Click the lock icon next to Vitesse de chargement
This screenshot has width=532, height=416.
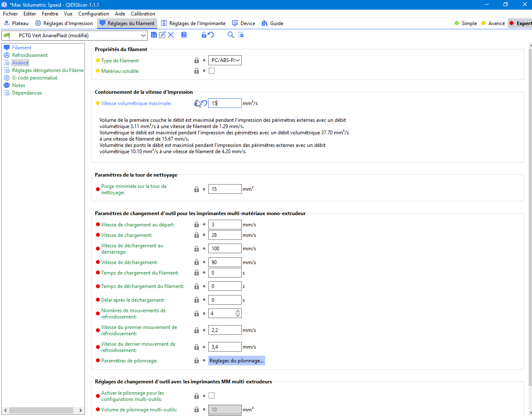(x=197, y=235)
